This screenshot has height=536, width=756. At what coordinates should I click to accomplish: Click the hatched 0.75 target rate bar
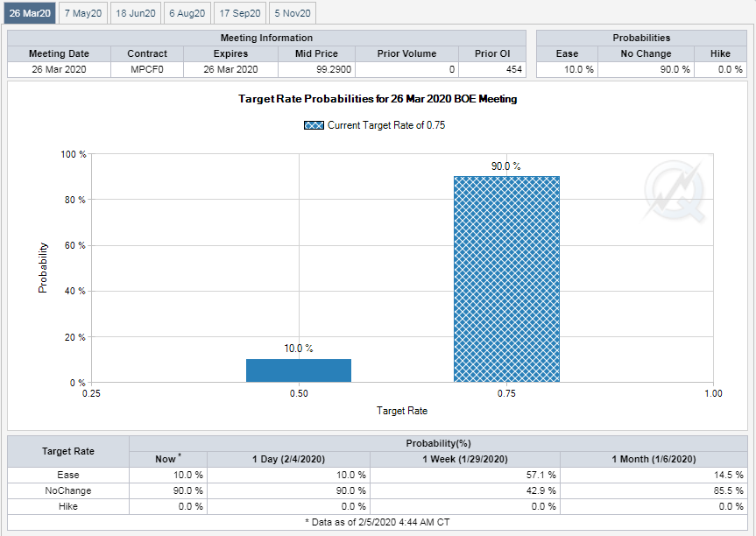(506, 279)
